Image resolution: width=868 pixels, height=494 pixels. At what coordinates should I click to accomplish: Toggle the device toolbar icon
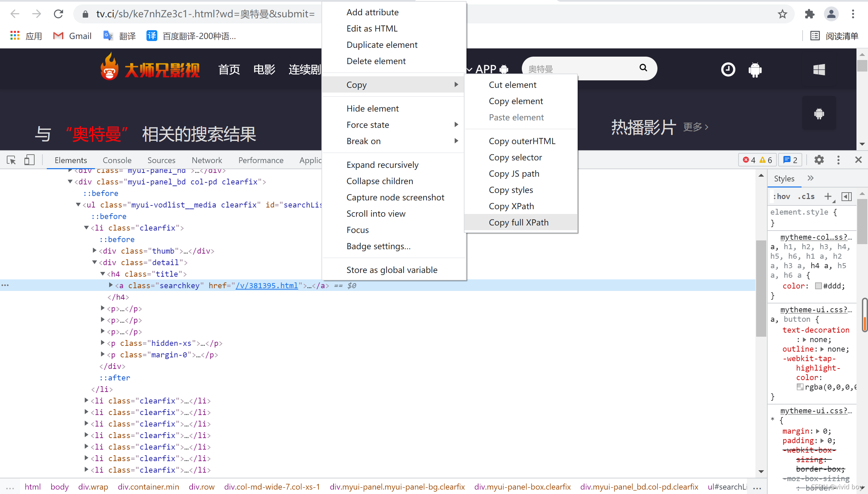coord(29,160)
